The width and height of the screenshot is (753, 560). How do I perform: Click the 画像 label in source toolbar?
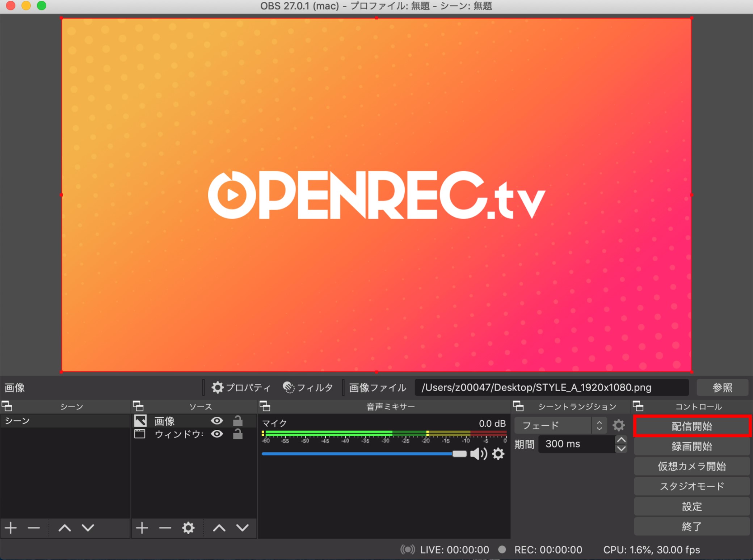point(14,388)
